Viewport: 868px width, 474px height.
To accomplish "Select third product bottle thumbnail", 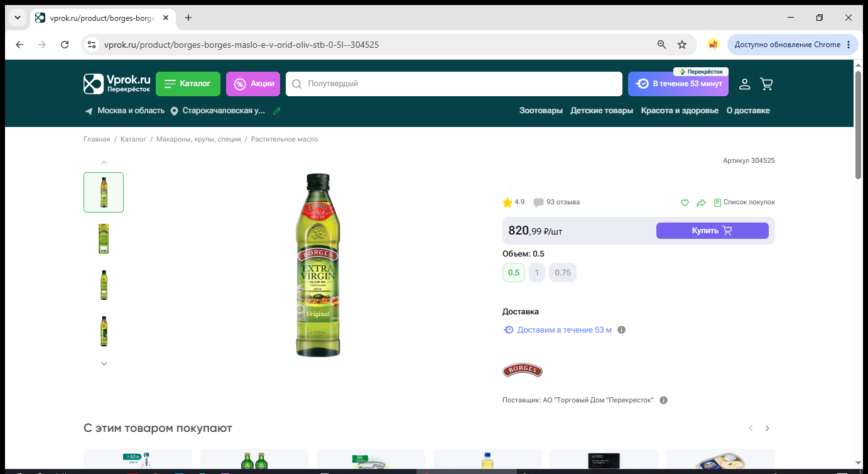I will [x=104, y=285].
